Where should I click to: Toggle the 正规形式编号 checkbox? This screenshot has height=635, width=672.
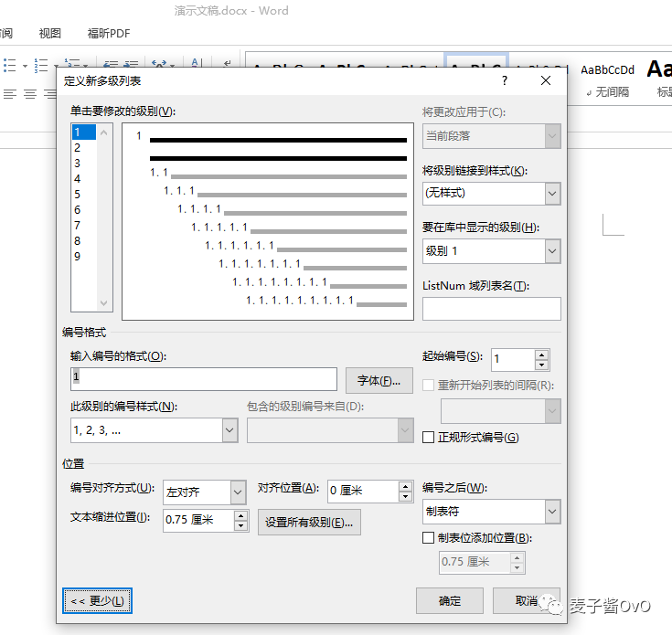pos(428,437)
